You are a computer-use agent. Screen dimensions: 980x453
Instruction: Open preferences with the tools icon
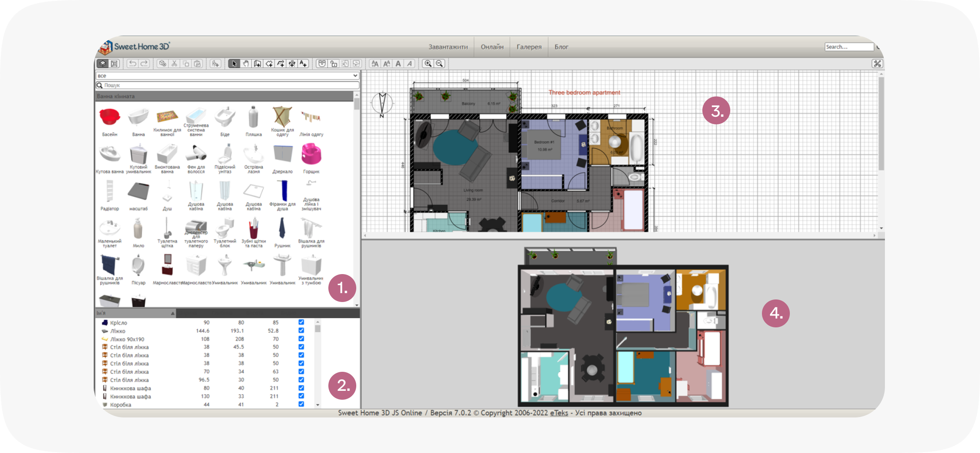(x=877, y=64)
